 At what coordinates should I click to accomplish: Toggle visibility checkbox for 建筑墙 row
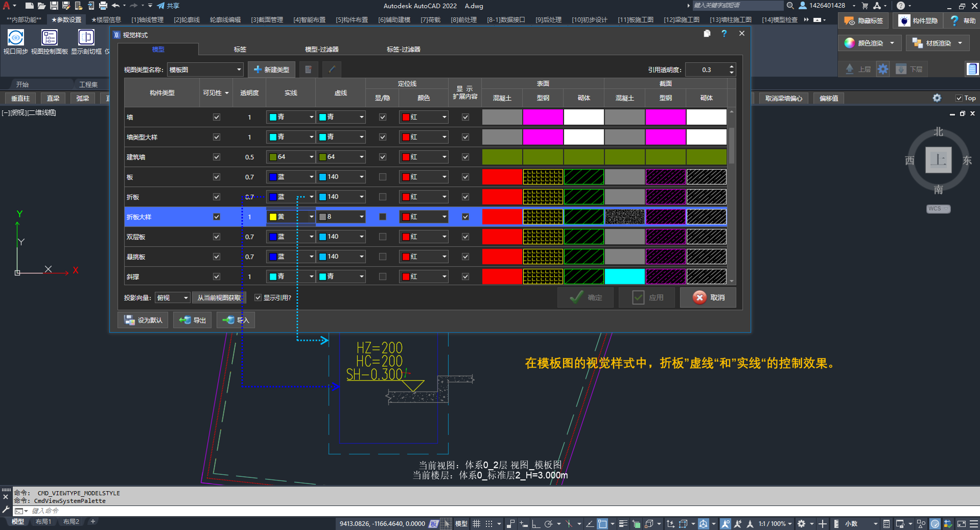point(216,157)
